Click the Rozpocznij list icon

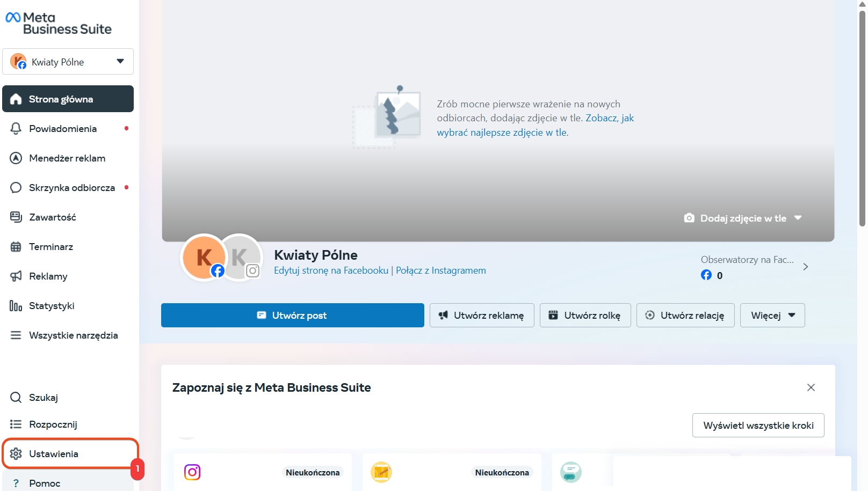click(x=16, y=424)
